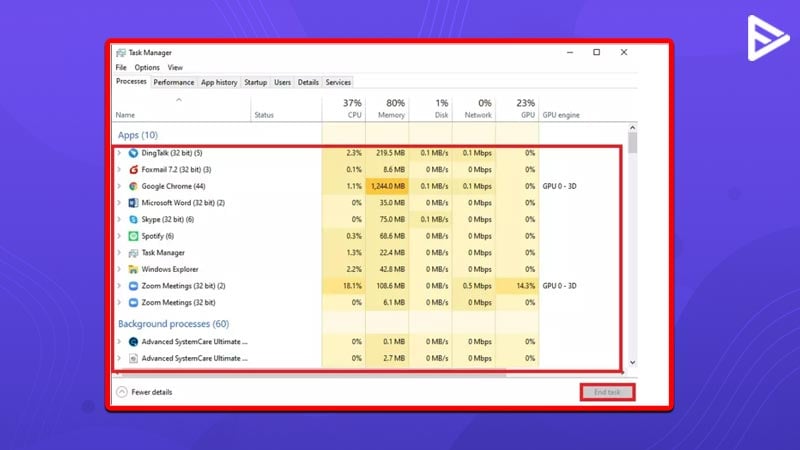Click the vertical scrollbar up arrow
This screenshot has width=800, height=450.
click(x=633, y=128)
